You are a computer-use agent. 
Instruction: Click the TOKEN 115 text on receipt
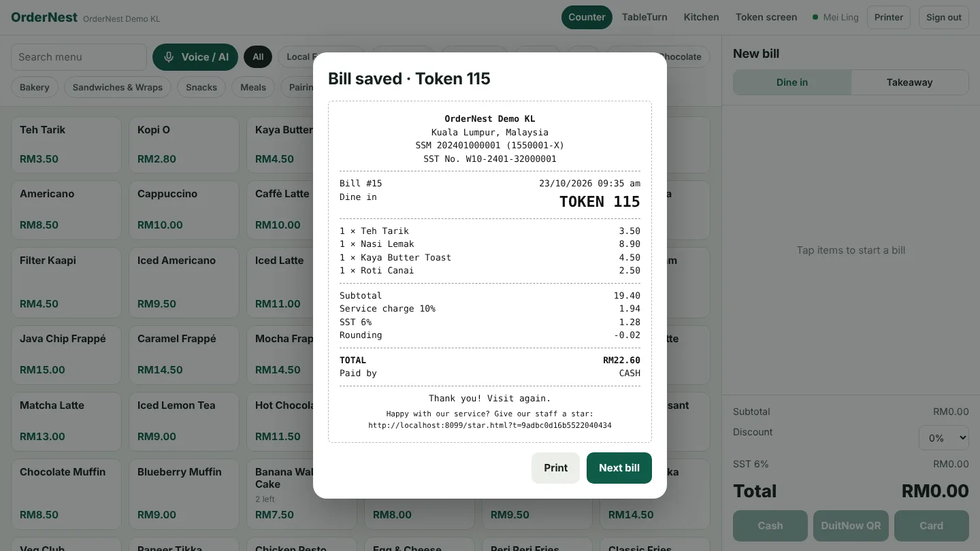pyautogui.click(x=600, y=202)
